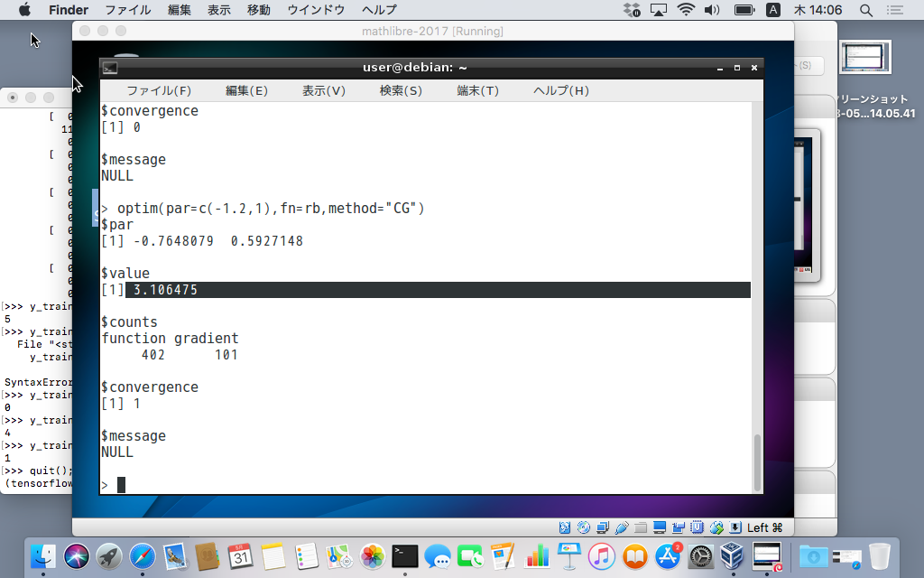Click the terminal vertical scrollbar handle

coord(757,461)
